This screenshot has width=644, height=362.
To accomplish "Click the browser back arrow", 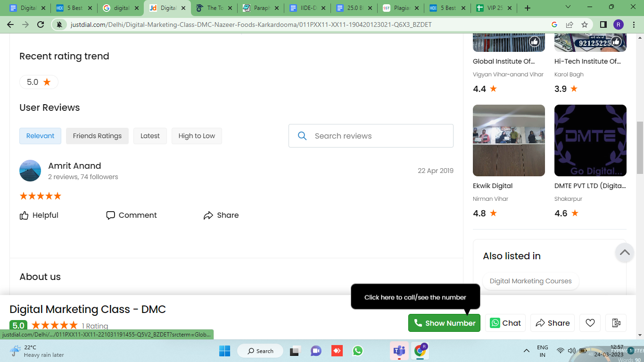I will 10,25.
